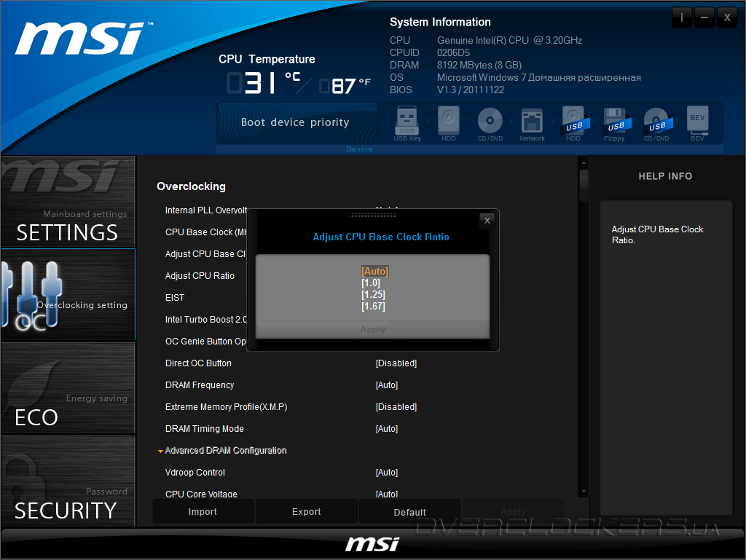
Task: Select the internal HDD boot device icon
Action: pyautogui.click(x=448, y=123)
